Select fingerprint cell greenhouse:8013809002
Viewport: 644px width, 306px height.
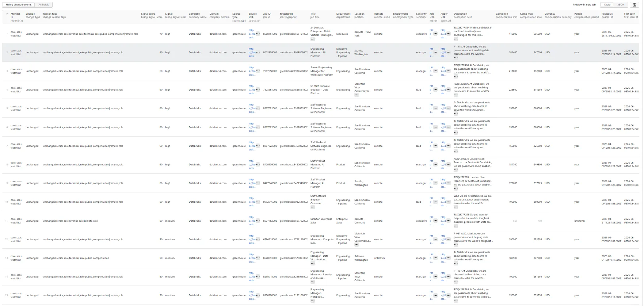click(294, 52)
